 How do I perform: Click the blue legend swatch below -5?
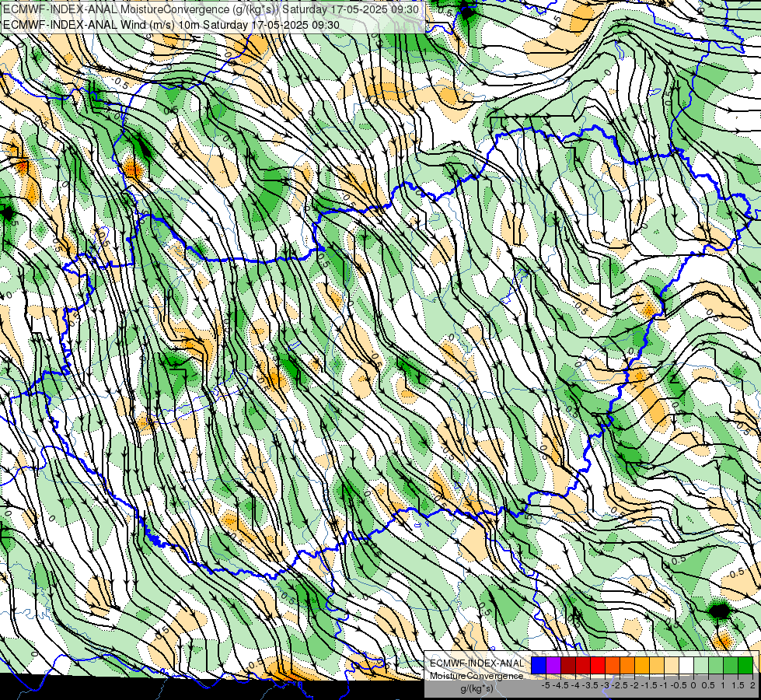pos(539,666)
